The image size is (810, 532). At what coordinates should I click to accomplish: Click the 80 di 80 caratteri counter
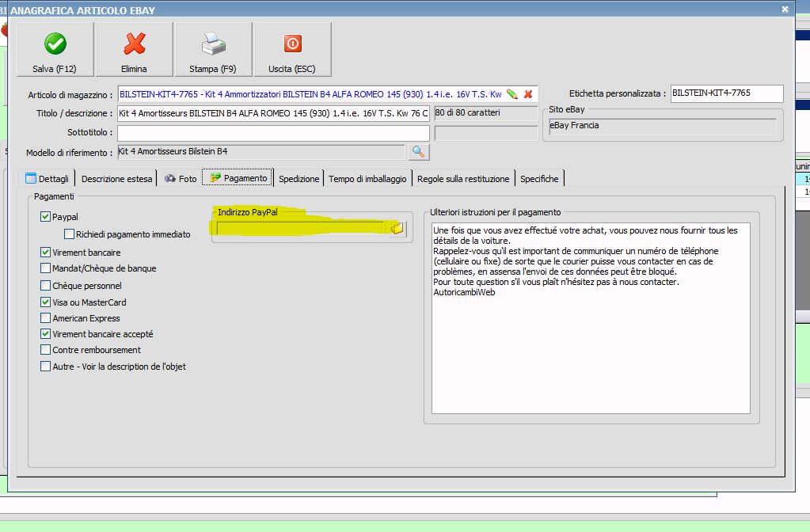485,113
